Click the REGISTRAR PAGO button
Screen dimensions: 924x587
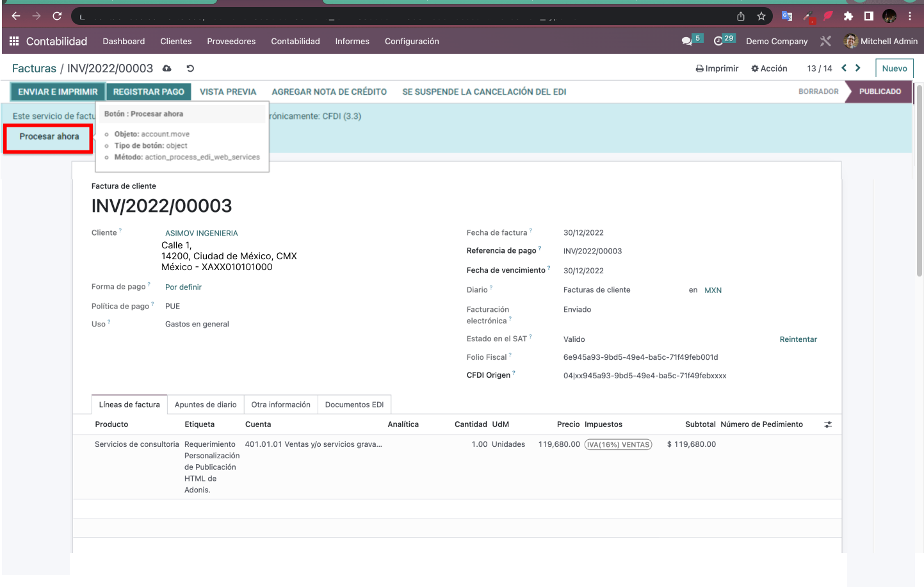(149, 92)
